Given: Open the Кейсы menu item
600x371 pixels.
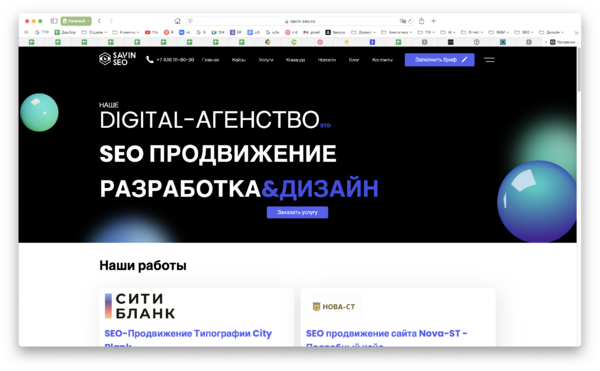Looking at the screenshot, I should click(239, 60).
